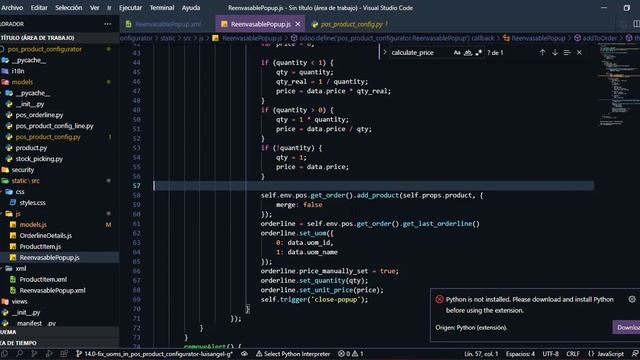Toggle Match Case in the find widget
The width and height of the screenshot is (640, 360).
pos(457,53)
